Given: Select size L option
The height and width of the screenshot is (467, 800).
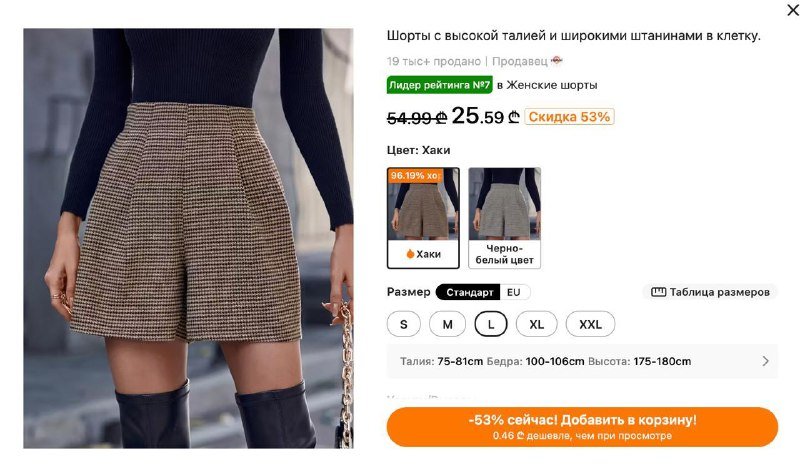Looking at the screenshot, I should pos(491,324).
